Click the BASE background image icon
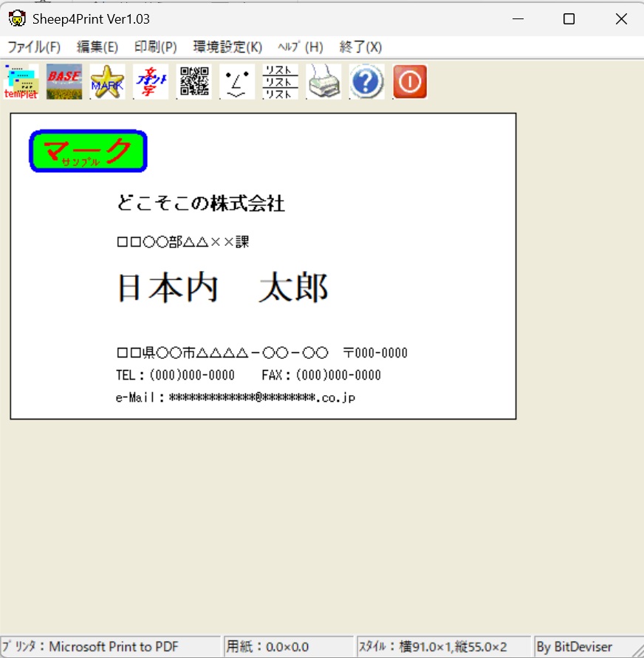This screenshot has height=658, width=644. 64,82
